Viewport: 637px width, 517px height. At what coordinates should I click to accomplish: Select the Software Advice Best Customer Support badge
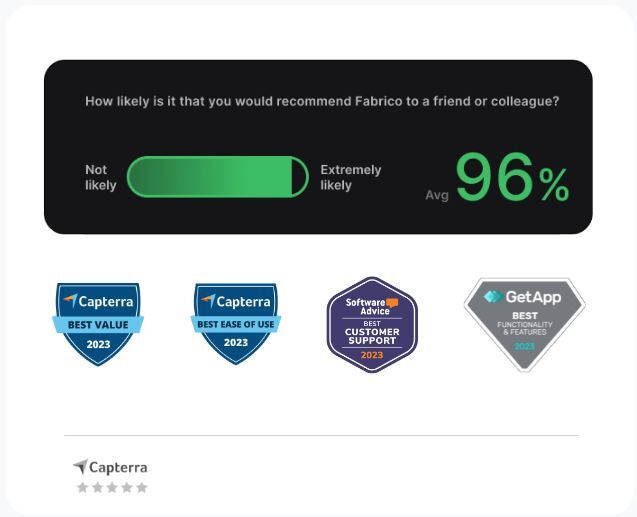tap(372, 325)
